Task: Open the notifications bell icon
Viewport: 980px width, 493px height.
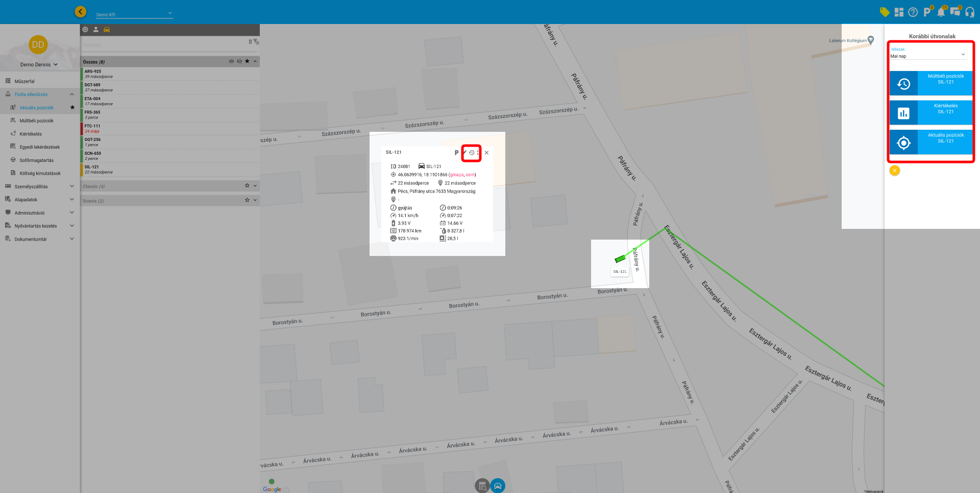Action: [941, 12]
